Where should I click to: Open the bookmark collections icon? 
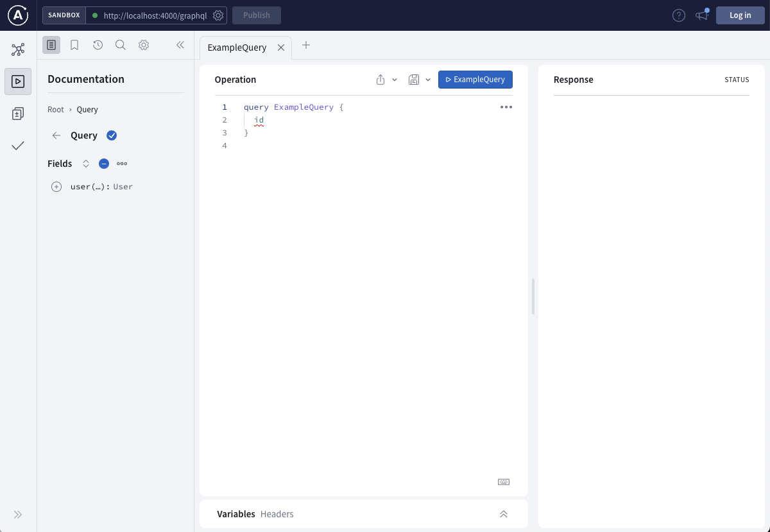pos(74,45)
